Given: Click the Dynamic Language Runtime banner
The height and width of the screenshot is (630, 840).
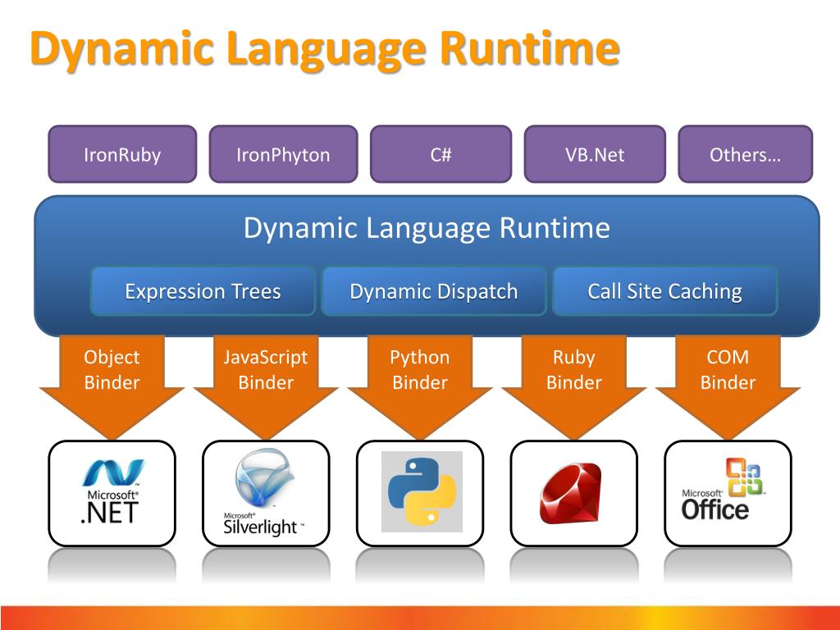Looking at the screenshot, I should click(426, 229).
